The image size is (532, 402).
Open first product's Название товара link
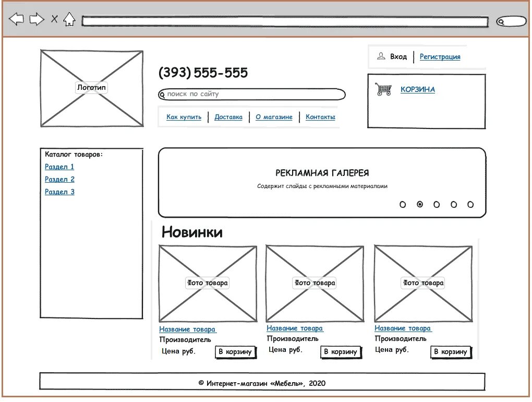click(x=187, y=329)
